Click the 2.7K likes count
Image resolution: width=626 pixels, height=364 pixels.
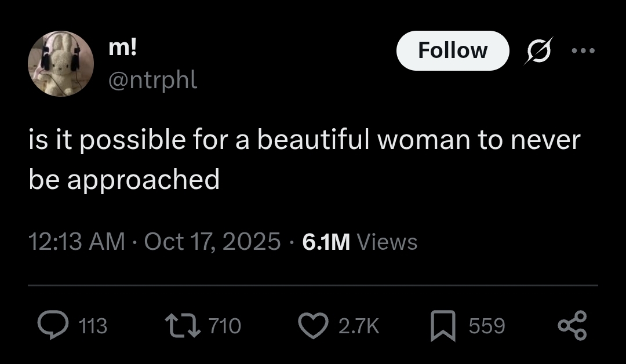(358, 326)
